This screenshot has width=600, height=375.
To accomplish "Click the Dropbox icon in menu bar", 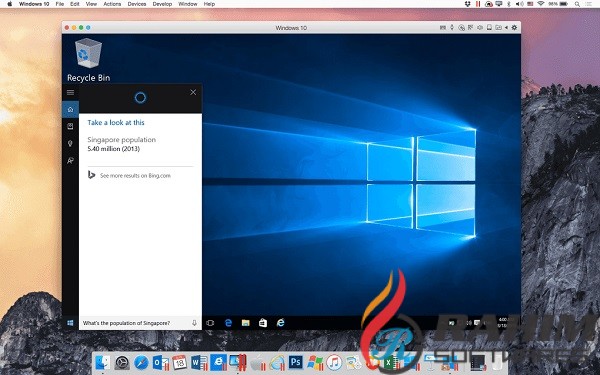I will (x=468, y=4).
